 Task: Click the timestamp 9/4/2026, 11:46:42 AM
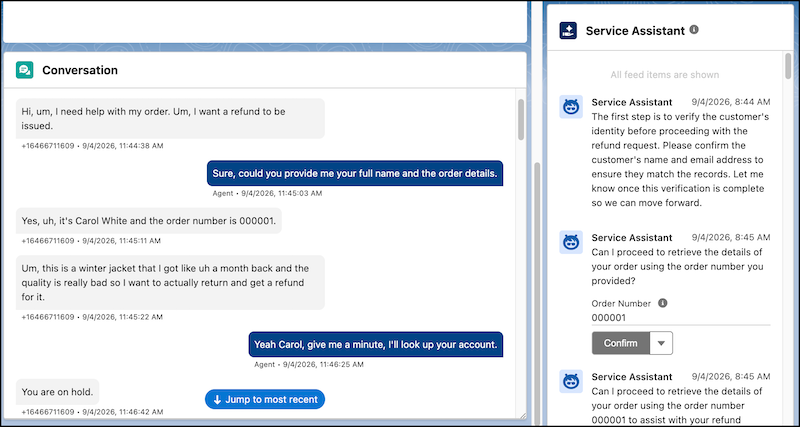click(122, 412)
